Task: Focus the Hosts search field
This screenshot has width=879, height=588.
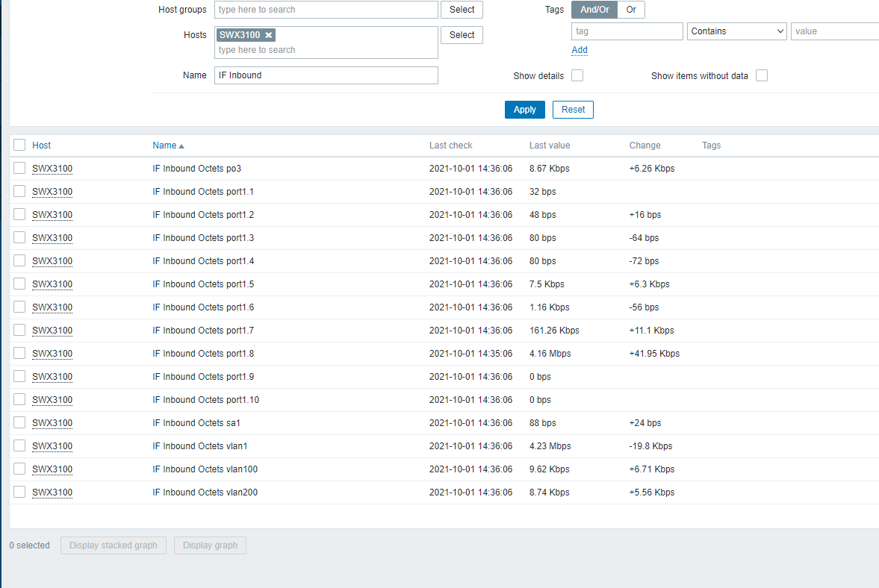Action: (326, 50)
